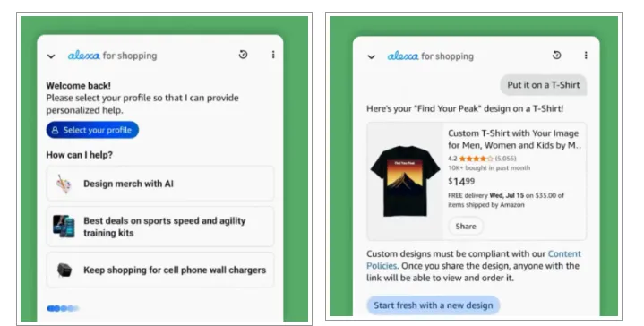The image size is (644, 326).
Task: Click the Put it on a T-Shirt message
Action: (544, 85)
